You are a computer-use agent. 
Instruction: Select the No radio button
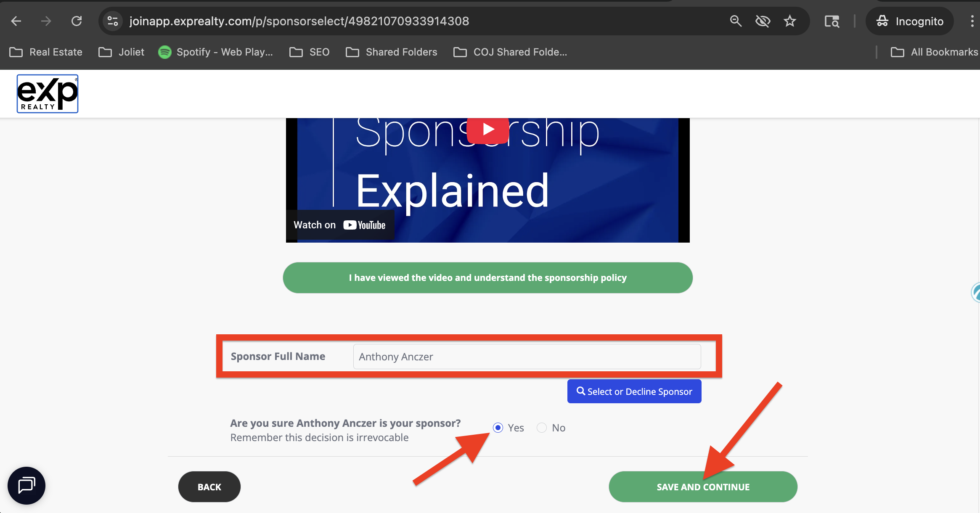tap(542, 428)
